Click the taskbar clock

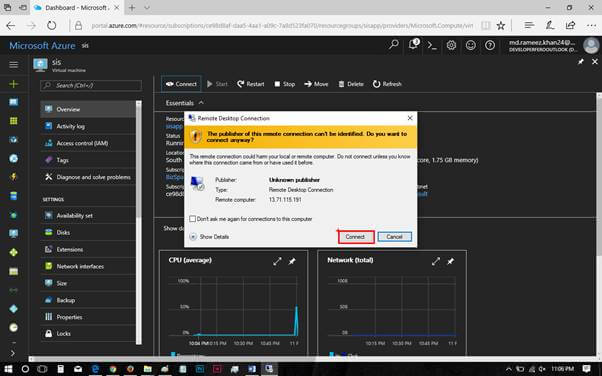click(x=563, y=369)
